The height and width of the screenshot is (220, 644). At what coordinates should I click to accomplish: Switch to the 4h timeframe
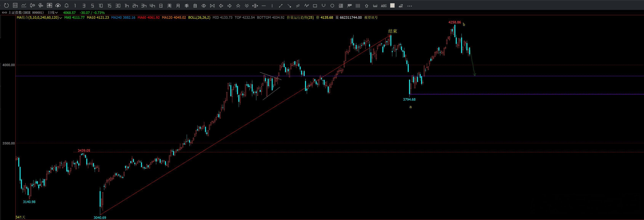coord(152,6)
